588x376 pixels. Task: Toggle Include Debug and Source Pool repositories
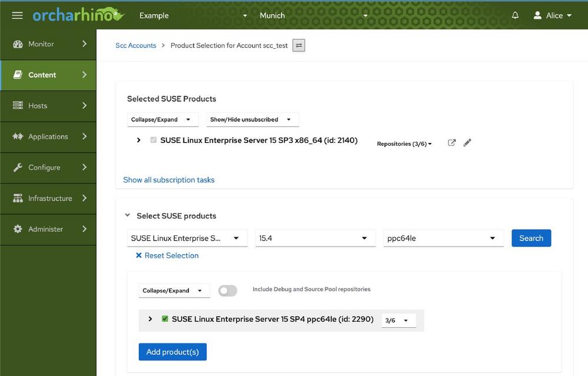(x=228, y=291)
